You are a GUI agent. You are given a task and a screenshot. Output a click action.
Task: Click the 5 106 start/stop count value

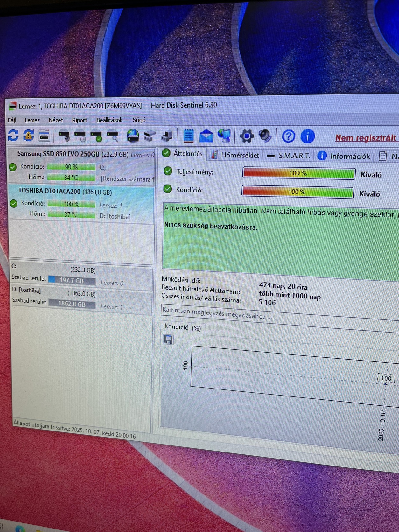[x=267, y=302]
